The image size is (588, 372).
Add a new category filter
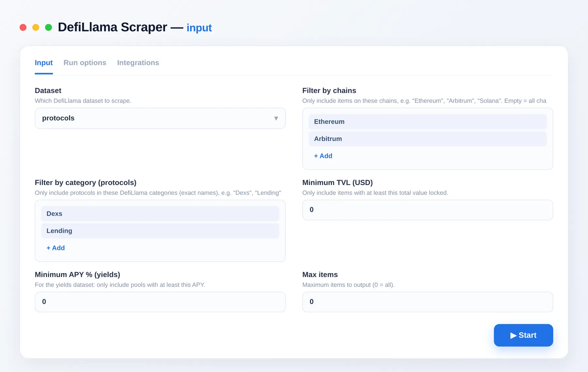pyautogui.click(x=56, y=248)
